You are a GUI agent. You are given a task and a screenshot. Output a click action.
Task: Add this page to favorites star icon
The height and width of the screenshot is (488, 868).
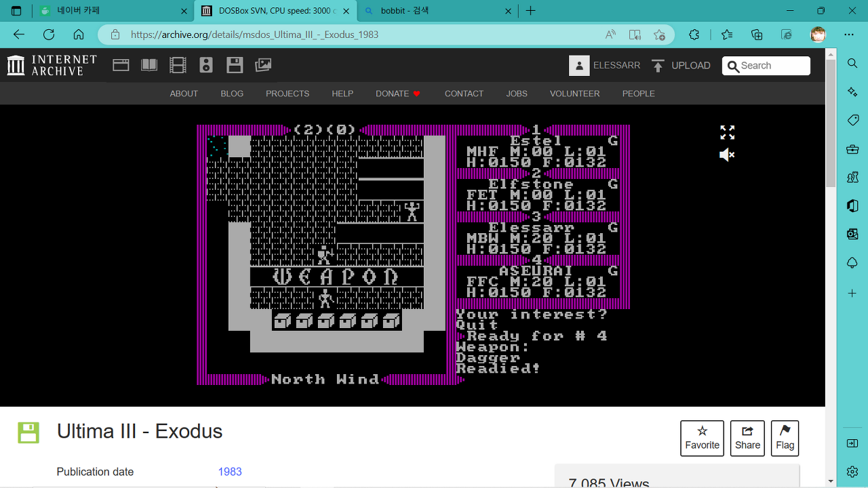coord(659,35)
